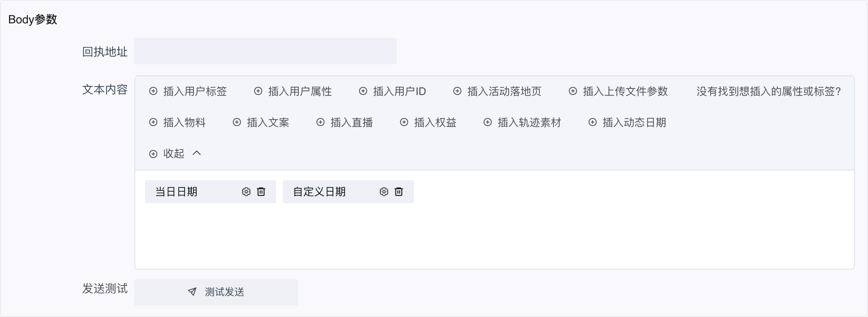Screen dimensions: 868x317
Task: Open settings gear for 当日日期 tag
Action: tap(246, 192)
